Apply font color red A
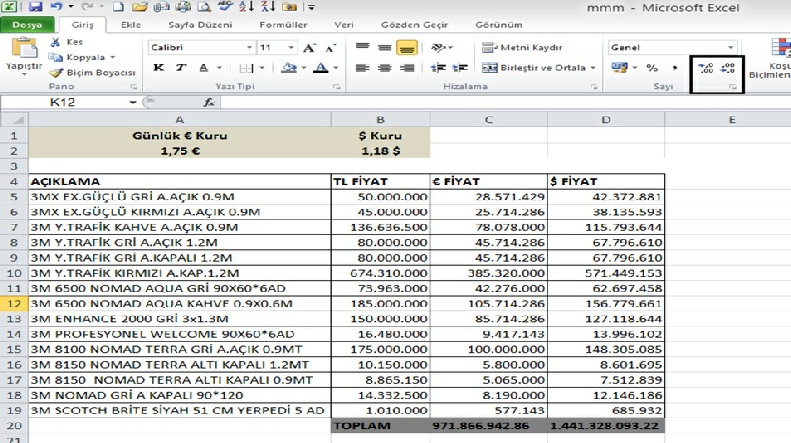Viewport: 791px width, 443px height. tap(321, 68)
